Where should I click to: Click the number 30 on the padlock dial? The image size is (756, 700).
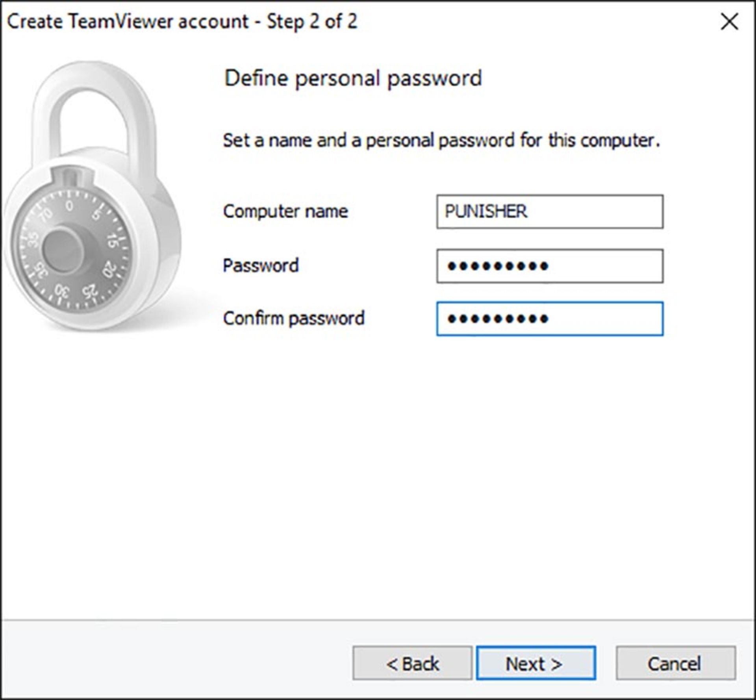pos(62,292)
